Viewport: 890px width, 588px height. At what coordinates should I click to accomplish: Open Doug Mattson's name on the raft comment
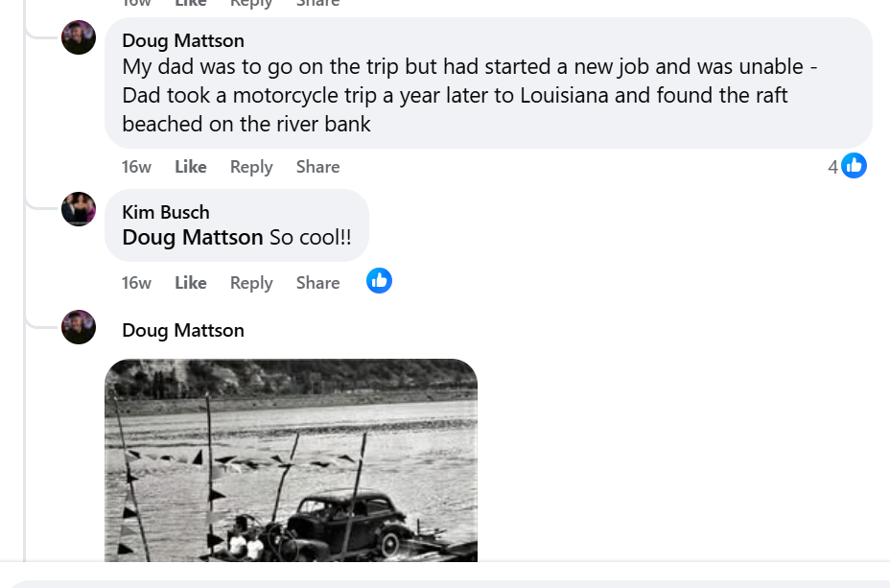click(183, 40)
